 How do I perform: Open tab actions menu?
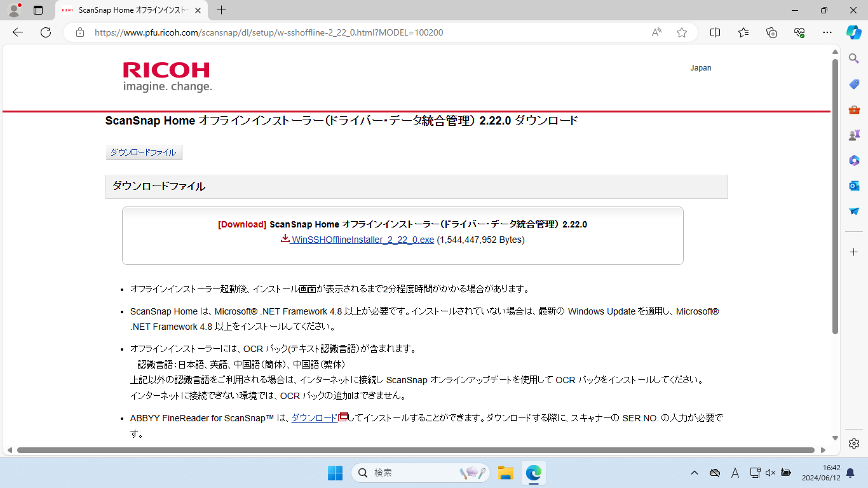38,10
